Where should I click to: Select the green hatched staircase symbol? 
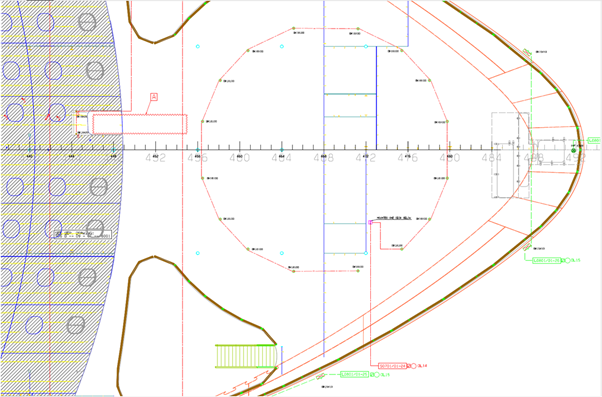tap(246, 356)
